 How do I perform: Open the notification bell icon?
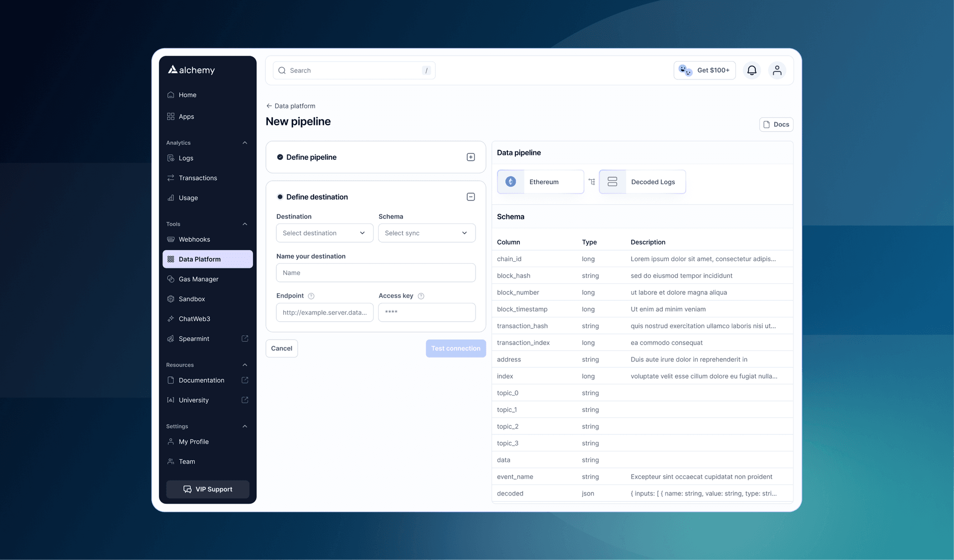pos(751,70)
